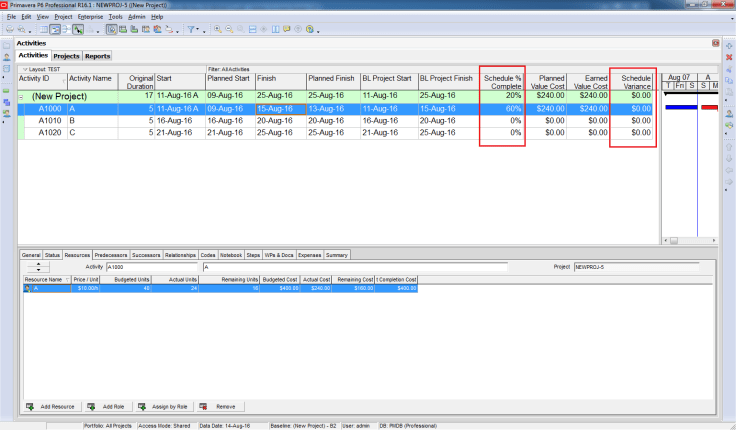Screen dimensions: 736x430
Task: Open the Resource Name column sort arrow
Action: pos(67,280)
